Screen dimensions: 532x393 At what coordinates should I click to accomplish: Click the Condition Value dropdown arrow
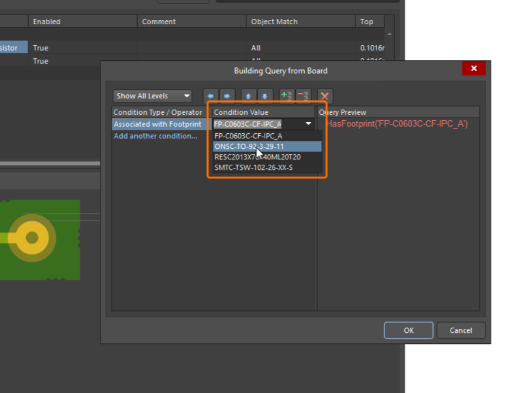click(309, 124)
